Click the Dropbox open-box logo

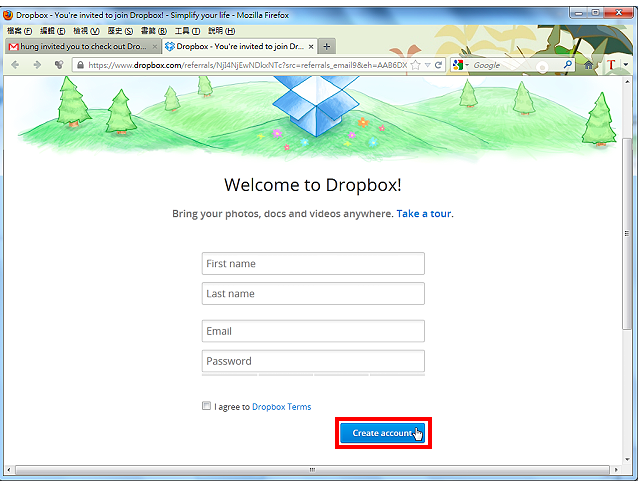click(x=316, y=106)
